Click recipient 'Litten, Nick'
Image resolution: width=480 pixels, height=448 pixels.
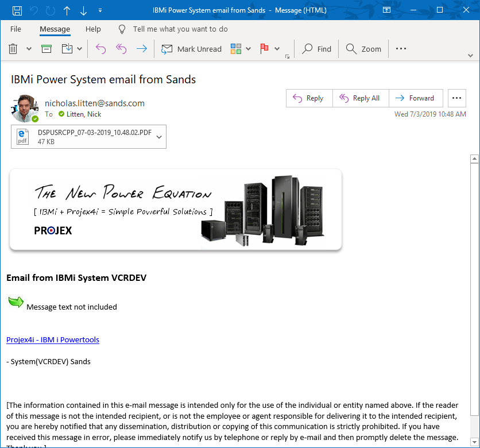84,114
